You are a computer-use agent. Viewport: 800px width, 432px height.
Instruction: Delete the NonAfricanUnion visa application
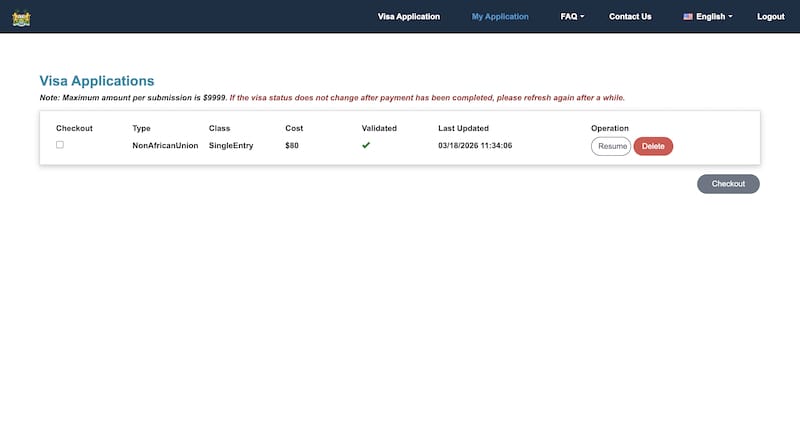[x=653, y=146]
